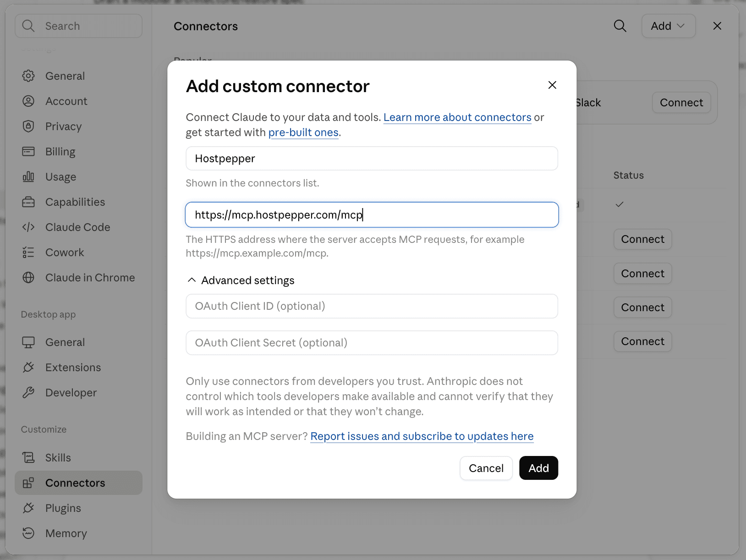Screen dimensions: 746x560
Task: Click the Developer wrench icon
Action: point(28,393)
